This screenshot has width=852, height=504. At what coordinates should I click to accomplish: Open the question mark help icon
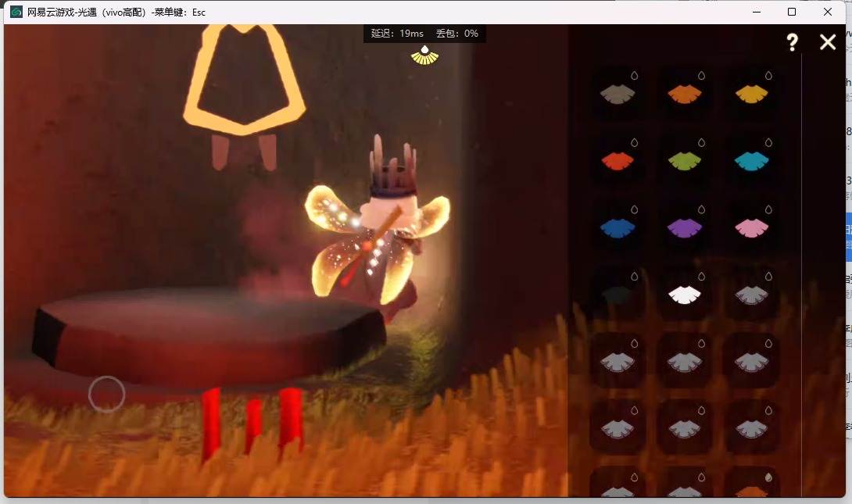tap(793, 42)
